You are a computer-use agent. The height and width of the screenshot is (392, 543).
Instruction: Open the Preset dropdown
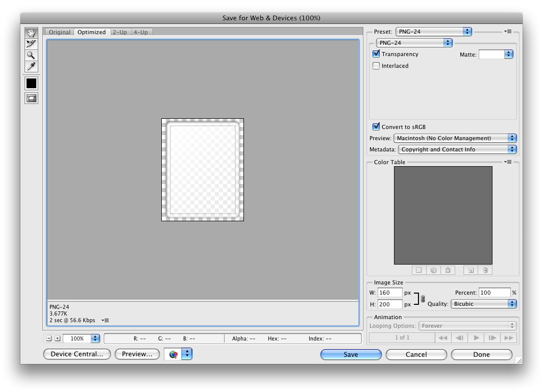[434, 32]
